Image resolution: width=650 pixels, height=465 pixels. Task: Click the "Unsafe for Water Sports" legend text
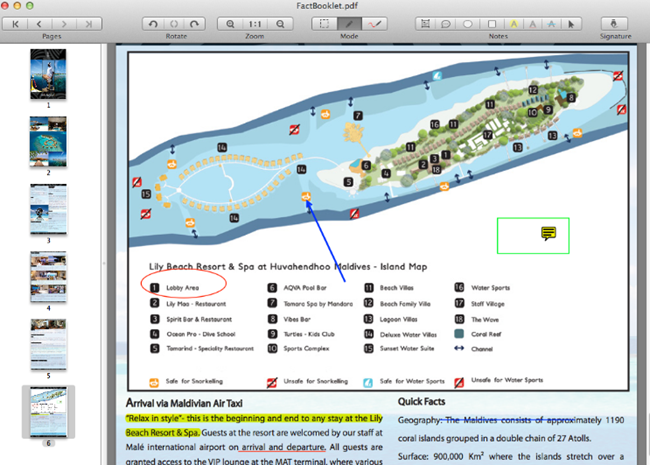[x=507, y=380]
